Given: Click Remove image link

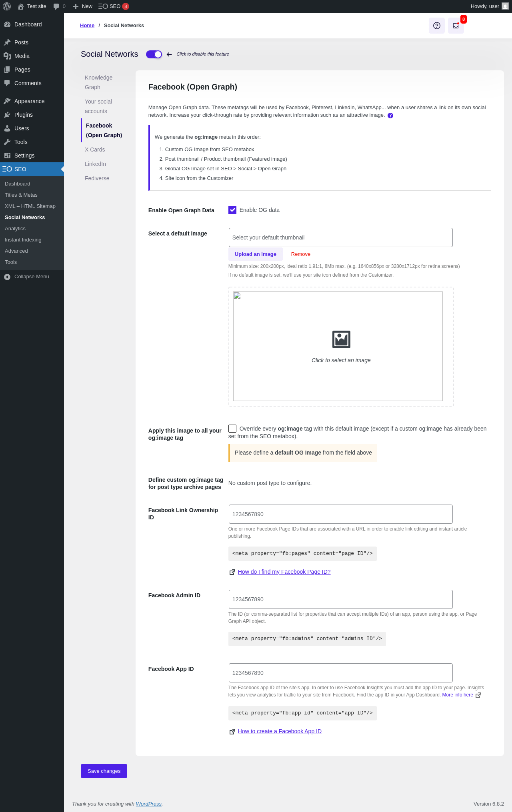Looking at the screenshot, I should [301, 254].
